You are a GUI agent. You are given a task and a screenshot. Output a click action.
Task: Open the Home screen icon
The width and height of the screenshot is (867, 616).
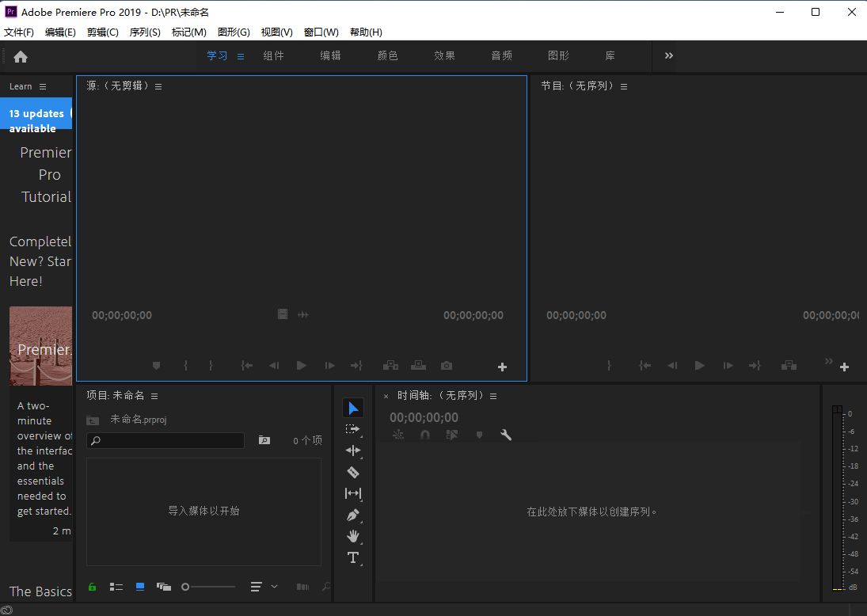(21, 56)
